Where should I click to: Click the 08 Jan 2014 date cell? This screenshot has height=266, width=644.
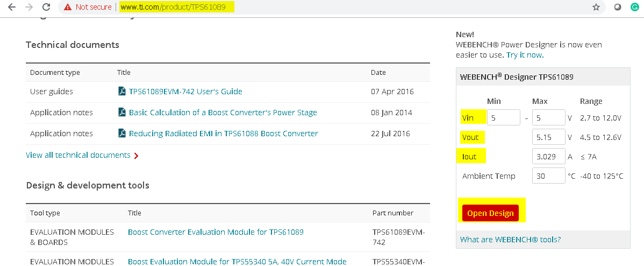(x=391, y=112)
